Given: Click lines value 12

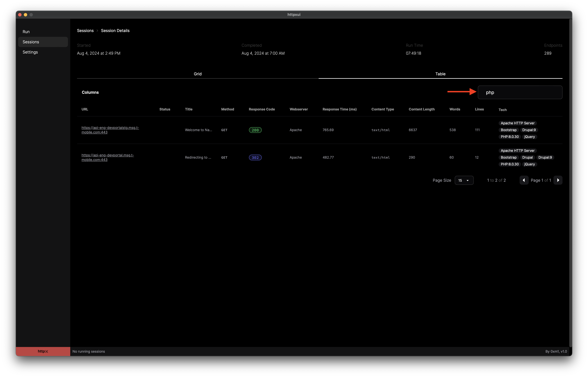Looking at the screenshot, I should [x=477, y=157].
